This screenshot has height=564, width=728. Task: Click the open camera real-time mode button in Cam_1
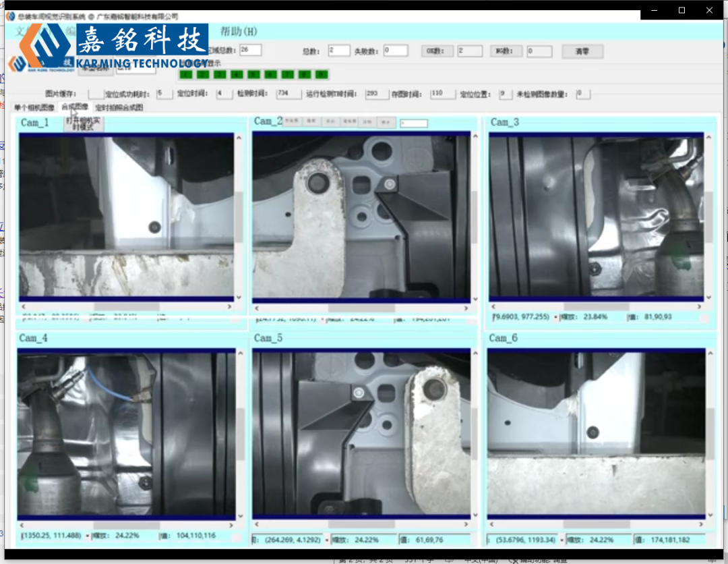click(x=84, y=123)
